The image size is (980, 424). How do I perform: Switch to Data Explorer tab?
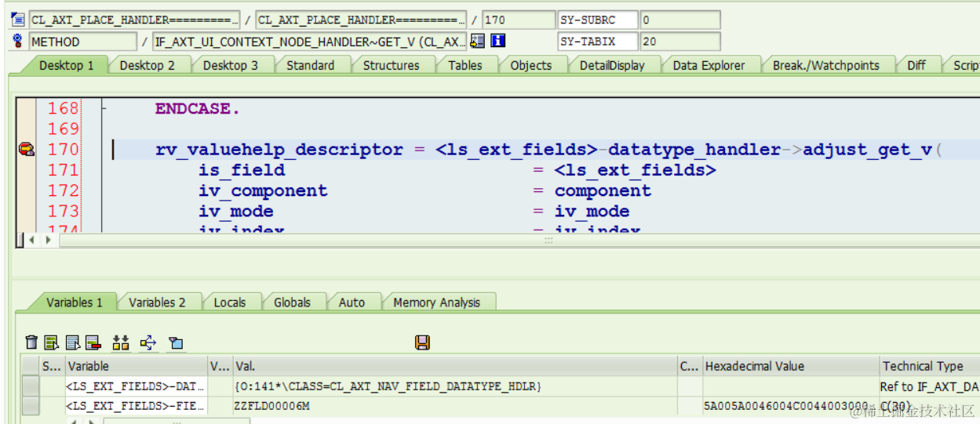coord(709,66)
